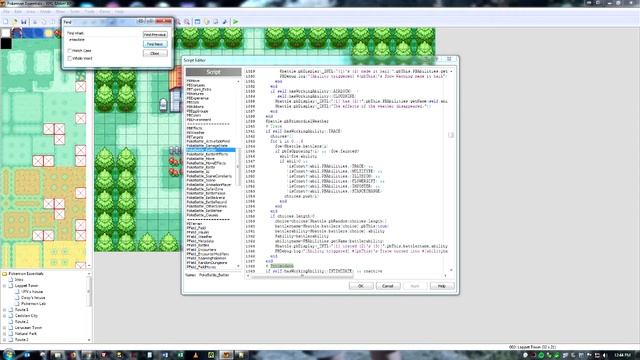640x360 pixels.
Task: Enable the Match Case checkbox in Find dialog
Action: pyautogui.click(x=69, y=51)
